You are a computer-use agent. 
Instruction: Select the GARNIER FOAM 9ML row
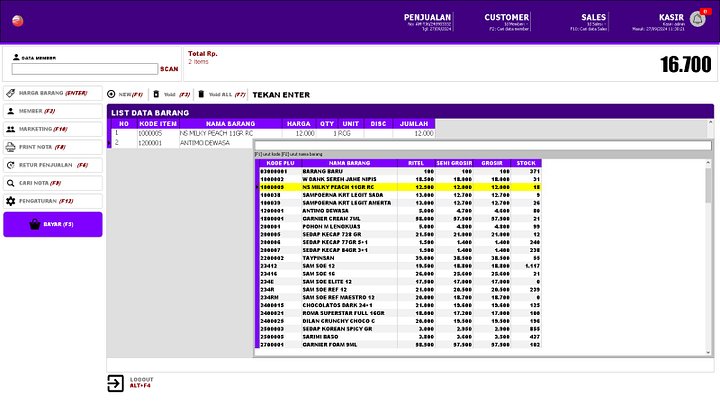pos(399,344)
